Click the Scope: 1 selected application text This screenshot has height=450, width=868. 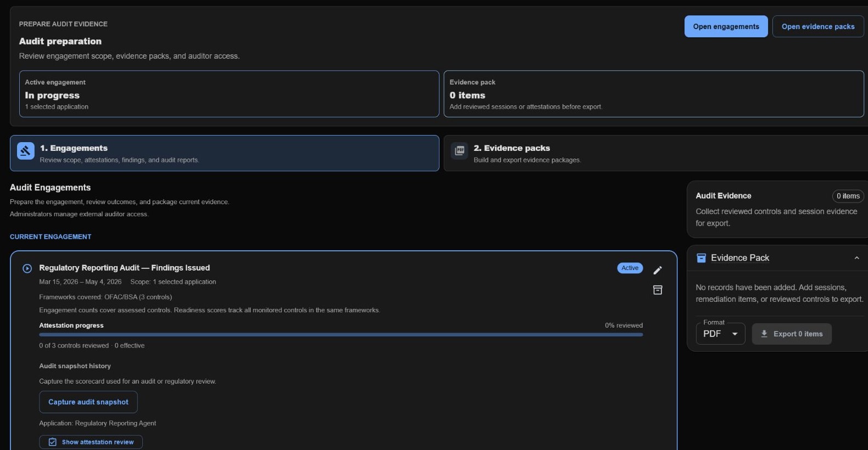click(x=173, y=282)
